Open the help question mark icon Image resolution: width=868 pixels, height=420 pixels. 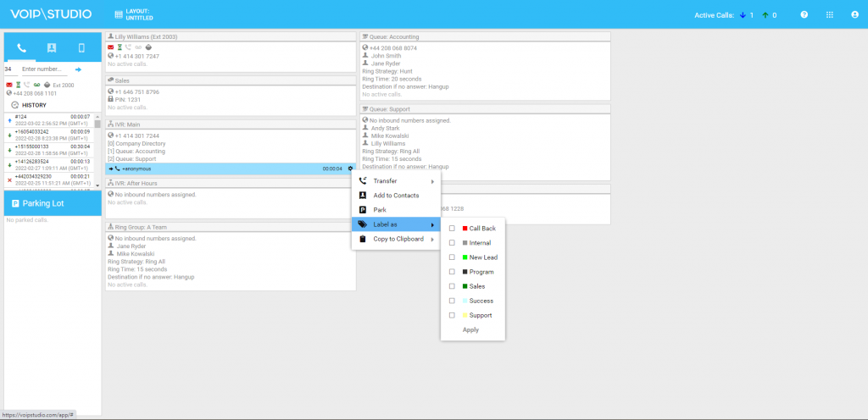804,15
